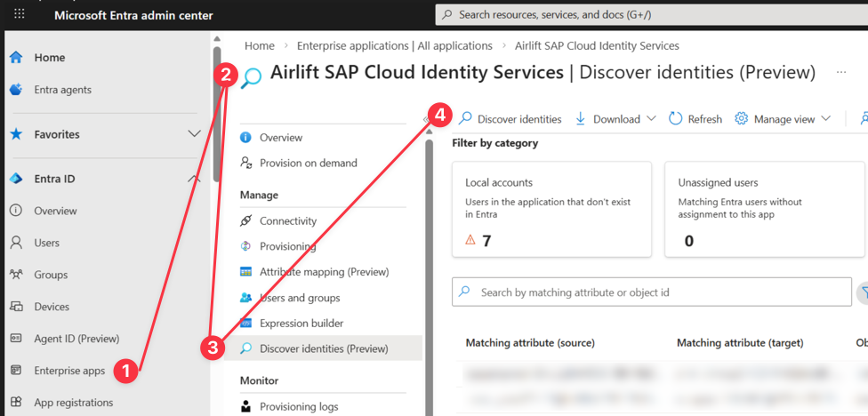Screen dimensions: 868x416
Task: Click Enterprise applications | All applications breadcrumb
Action: pyautogui.click(x=395, y=46)
